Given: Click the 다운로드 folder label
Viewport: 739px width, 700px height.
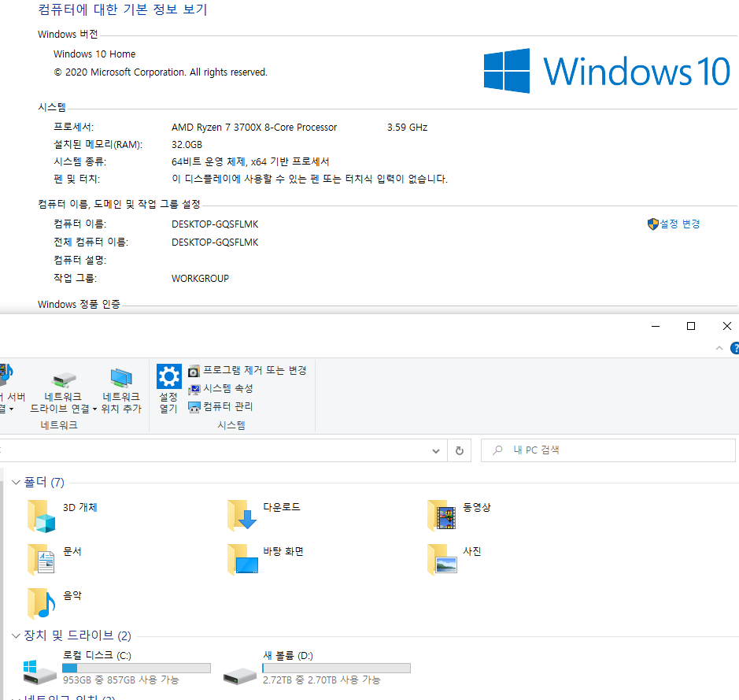Looking at the screenshot, I should [x=282, y=507].
